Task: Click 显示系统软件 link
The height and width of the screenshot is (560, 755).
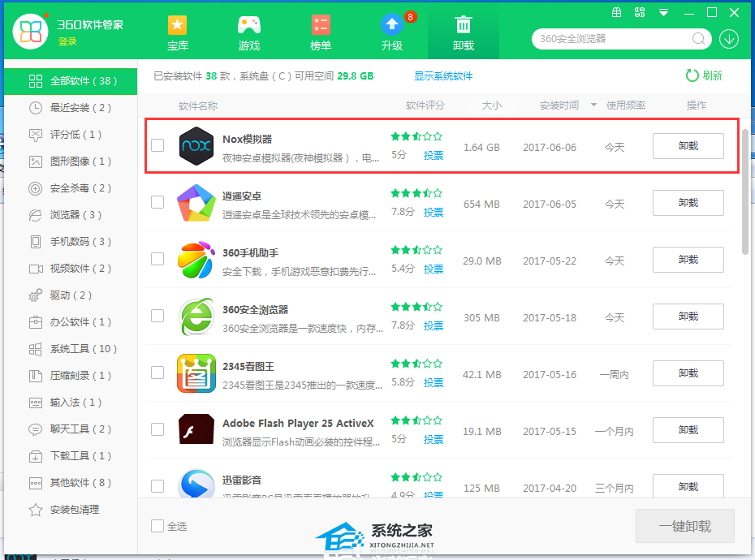Action: tap(443, 76)
